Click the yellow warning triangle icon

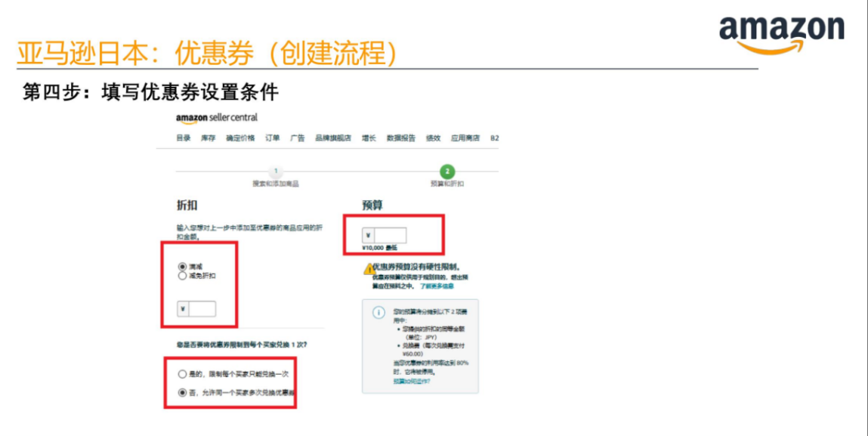369,267
